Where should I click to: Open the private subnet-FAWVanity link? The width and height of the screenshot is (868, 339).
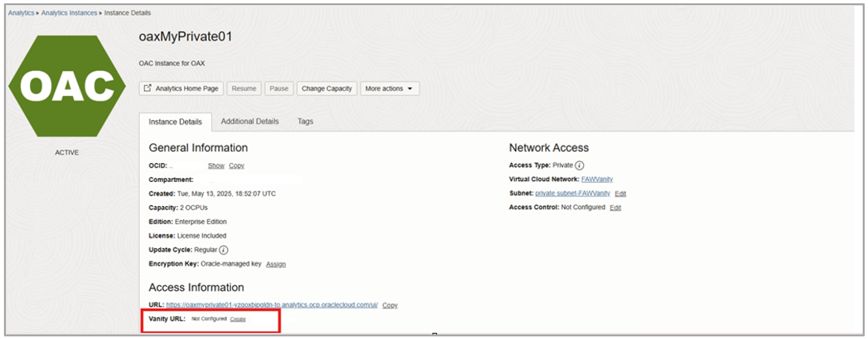[x=572, y=194]
